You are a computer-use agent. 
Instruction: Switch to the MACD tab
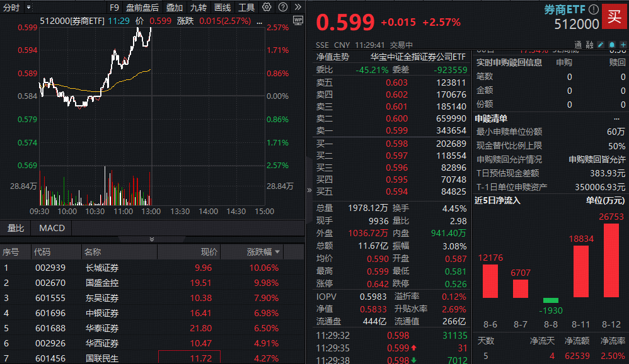point(51,228)
